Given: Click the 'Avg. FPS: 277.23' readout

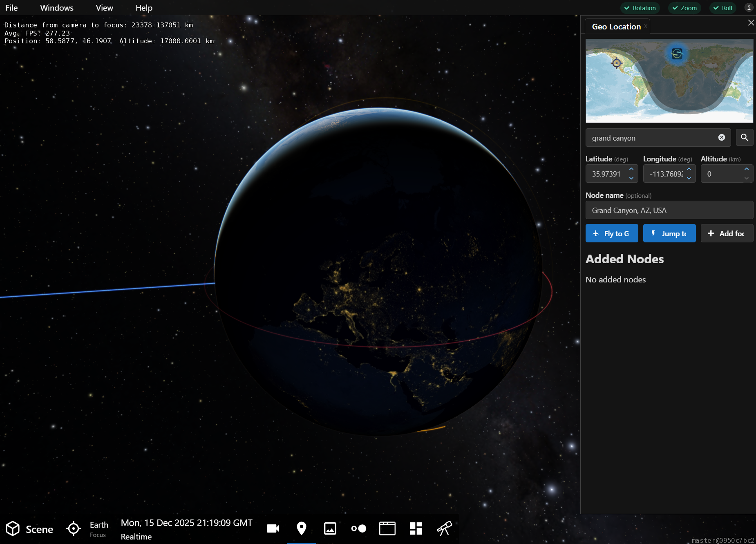Looking at the screenshot, I should tap(37, 33).
